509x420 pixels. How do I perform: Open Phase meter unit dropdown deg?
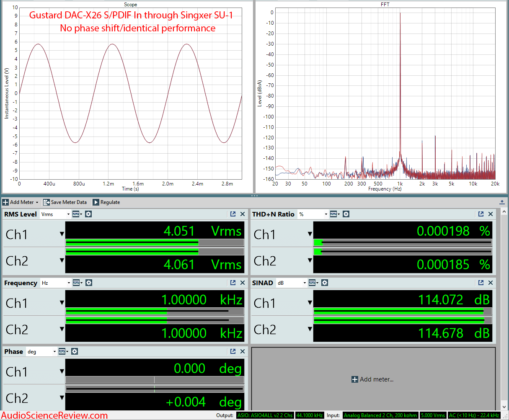[41, 351]
